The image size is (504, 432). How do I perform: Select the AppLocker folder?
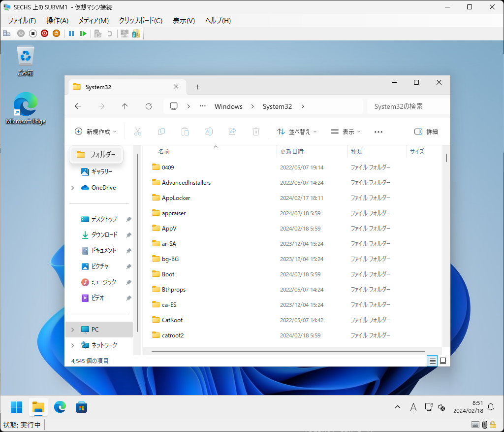click(176, 198)
